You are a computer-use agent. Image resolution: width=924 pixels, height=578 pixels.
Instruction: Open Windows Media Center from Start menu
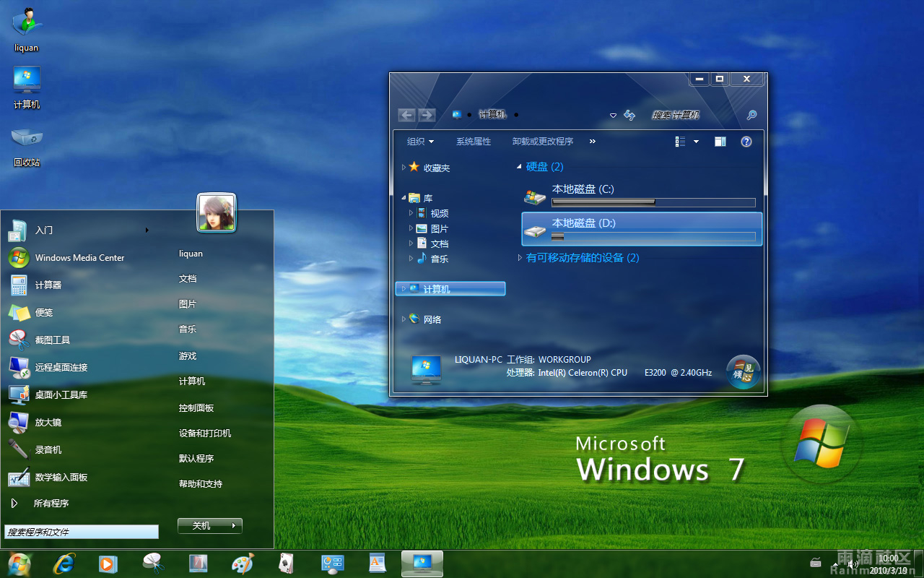click(79, 257)
